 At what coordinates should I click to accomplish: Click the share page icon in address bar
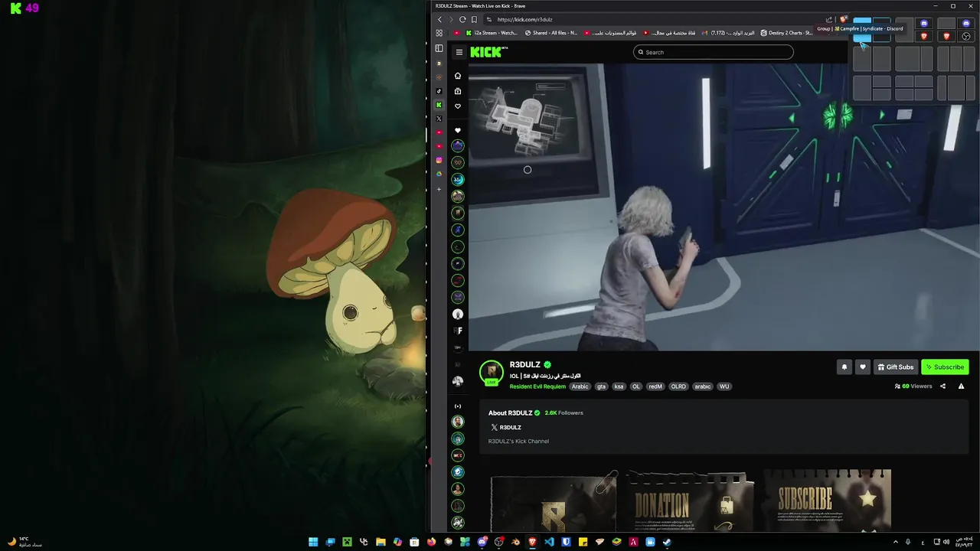pos(829,19)
